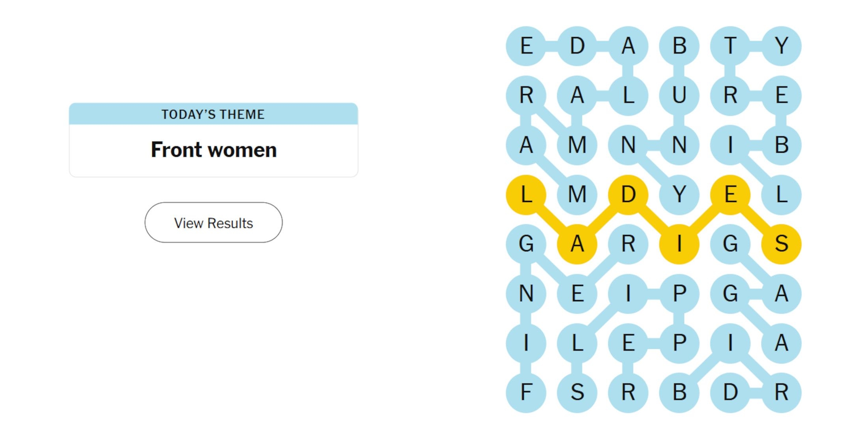
Task: Tap the G tile beside yellow S
Action: tap(730, 244)
